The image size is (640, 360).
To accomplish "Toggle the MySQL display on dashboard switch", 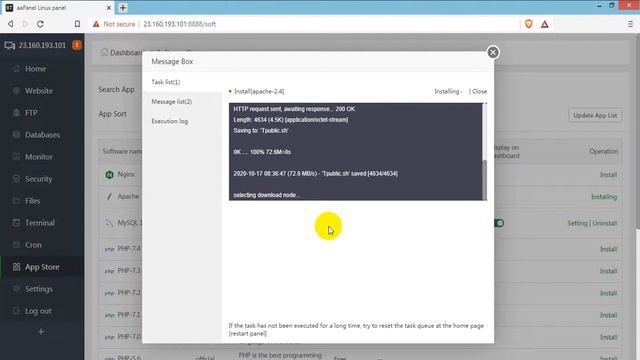I will click(x=499, y=223).
